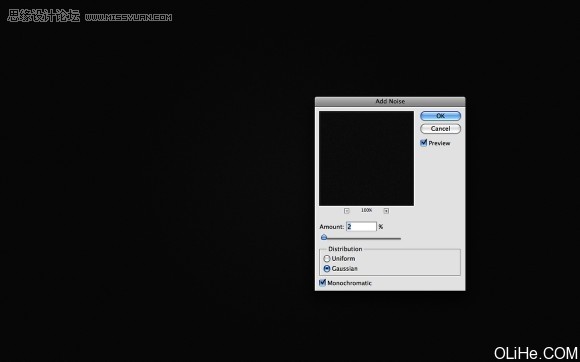Focus the Amount percentage field
Viewport: 580px width, 362px height.
[361, 226]
